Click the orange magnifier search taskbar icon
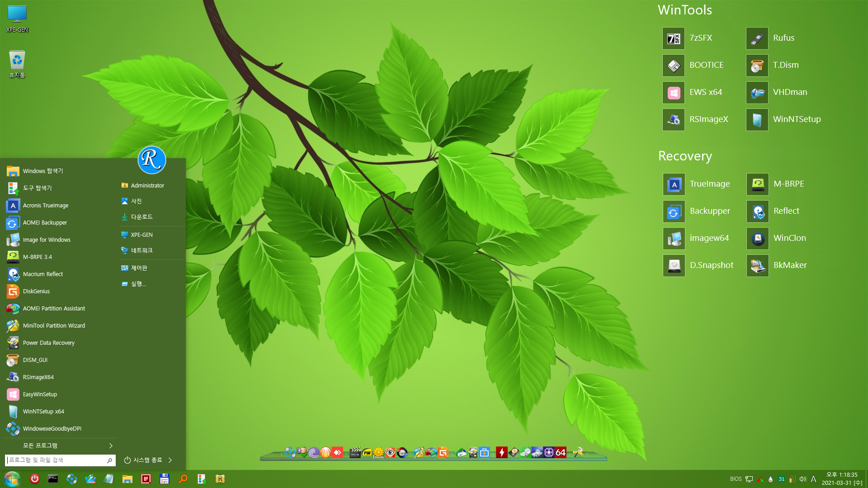 [183, 479]
